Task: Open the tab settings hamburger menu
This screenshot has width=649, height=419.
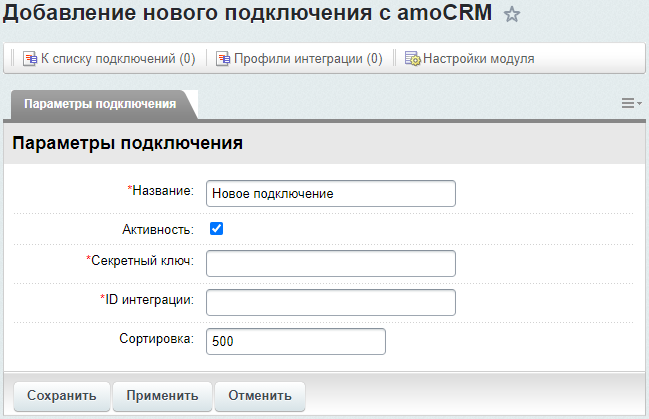Action: coord(631,103)
